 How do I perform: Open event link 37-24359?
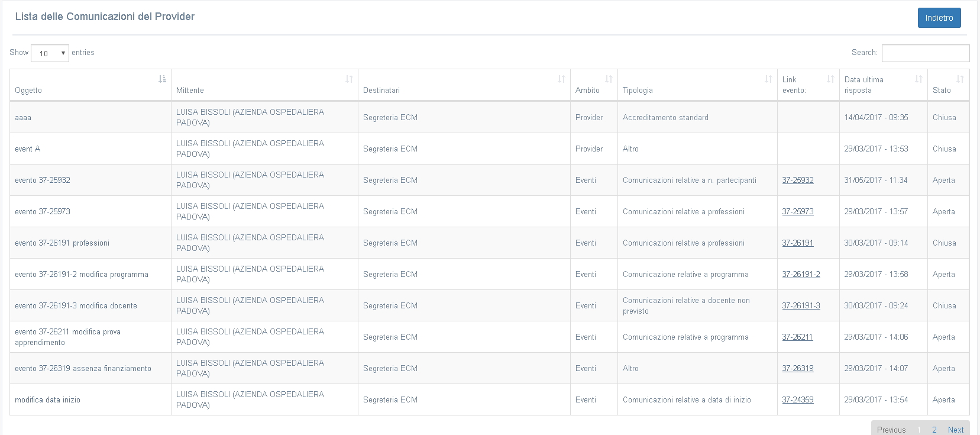click(x=797, y=400)
